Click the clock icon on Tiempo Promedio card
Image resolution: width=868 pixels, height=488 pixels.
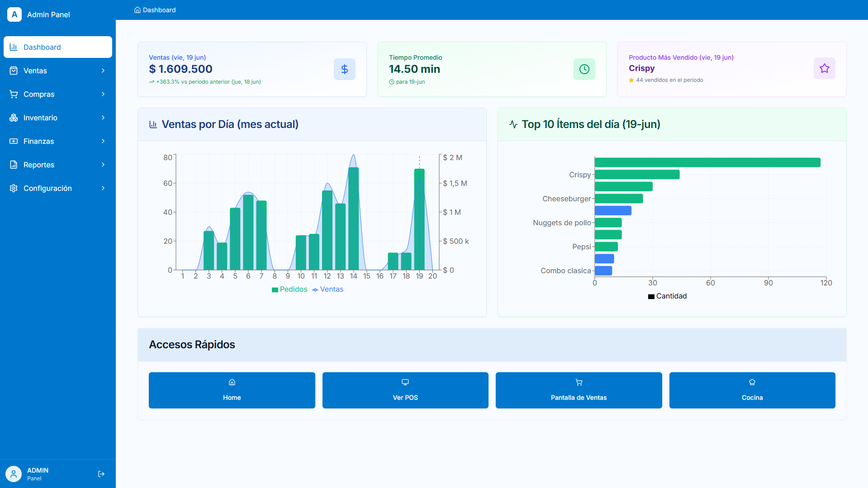click(x=584, y=69)
